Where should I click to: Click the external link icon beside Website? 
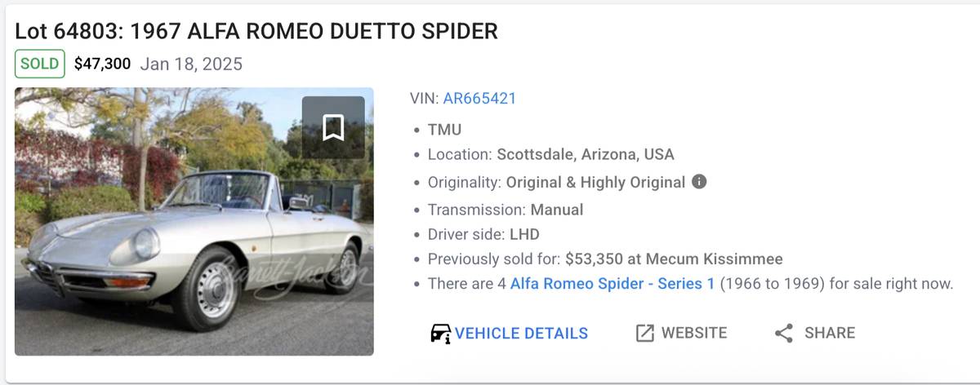(645, 333)
